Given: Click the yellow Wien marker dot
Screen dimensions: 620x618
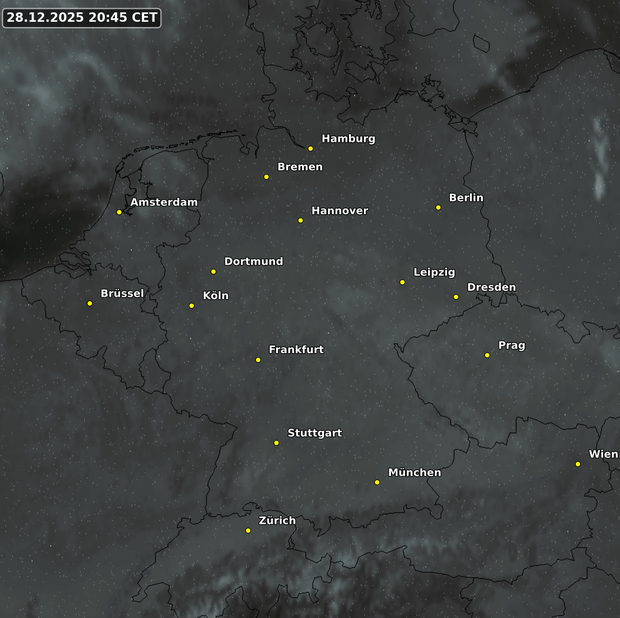Looking at the screenshot, I should (578, 464).
